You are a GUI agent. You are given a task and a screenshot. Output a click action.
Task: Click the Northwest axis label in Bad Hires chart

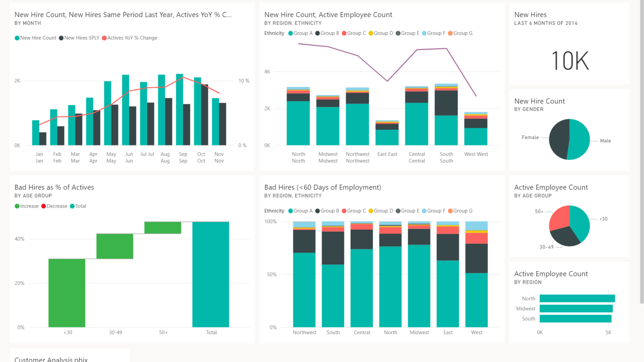tap(304, 333)
